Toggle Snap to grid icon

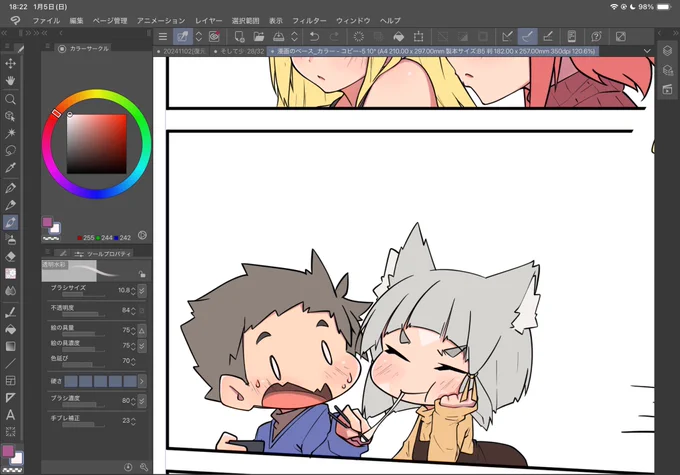click(x=548, y=37)
